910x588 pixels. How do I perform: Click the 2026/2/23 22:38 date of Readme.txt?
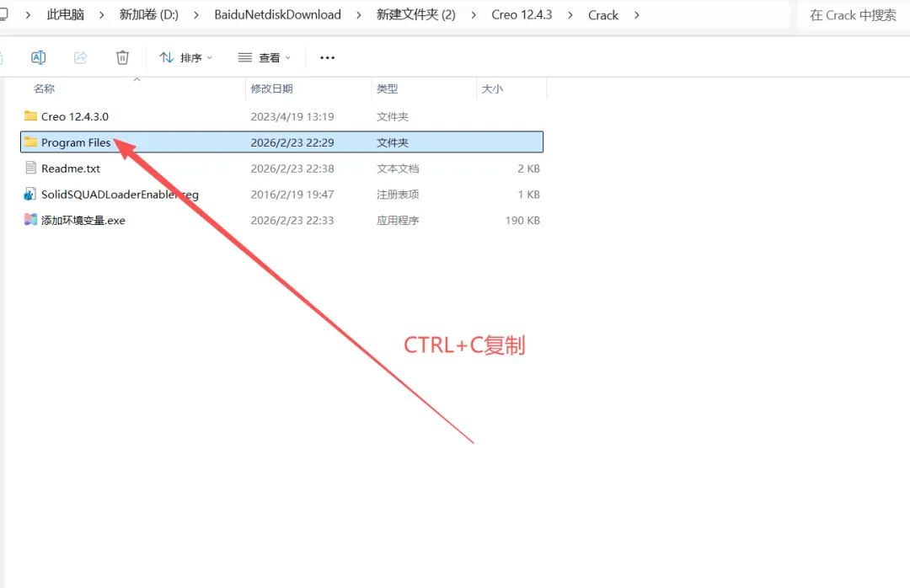[x=292, y=169]
